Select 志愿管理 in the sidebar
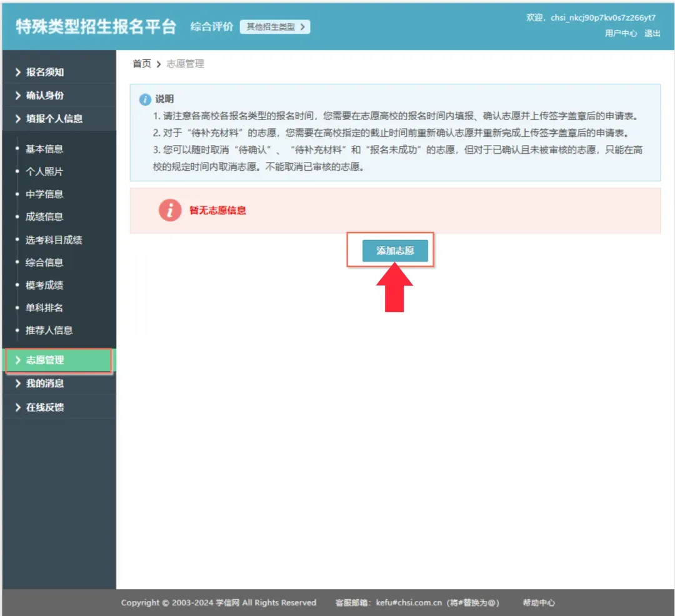675x616 pixels. 59,360
